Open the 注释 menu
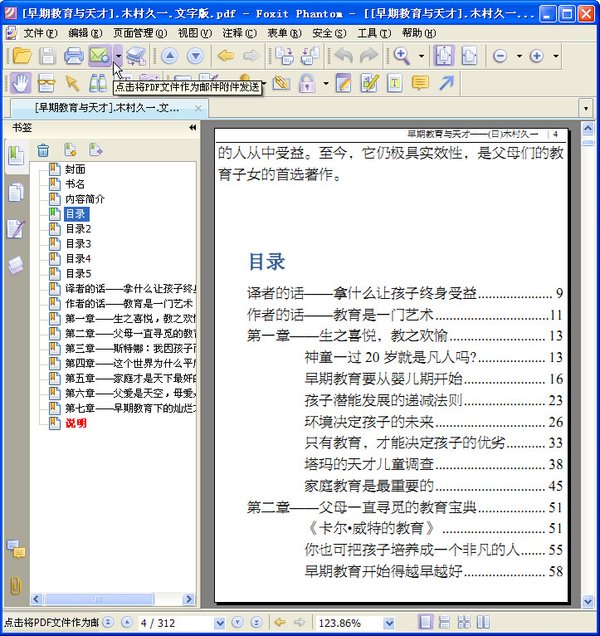 239,33
